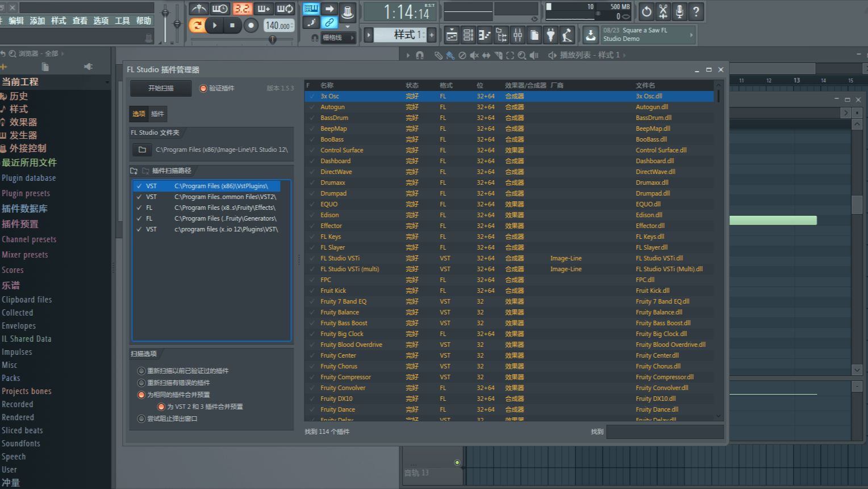Select the playlist draw pencil tool
Image resolution: width=868 pixels, height=489 pixels.
(438, 55)
